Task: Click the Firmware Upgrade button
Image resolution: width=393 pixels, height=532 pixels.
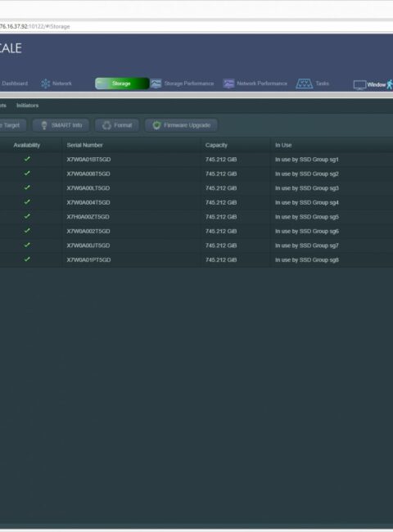Action: [182, 125]
